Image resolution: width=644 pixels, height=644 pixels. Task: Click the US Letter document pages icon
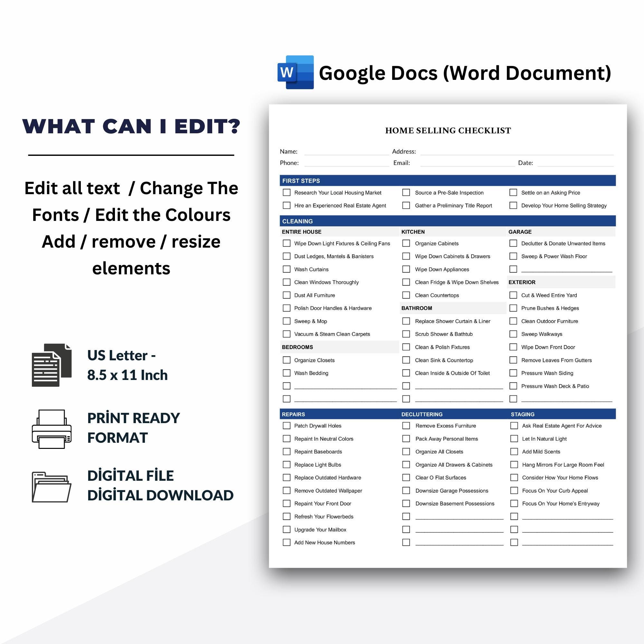click(52, 365)
